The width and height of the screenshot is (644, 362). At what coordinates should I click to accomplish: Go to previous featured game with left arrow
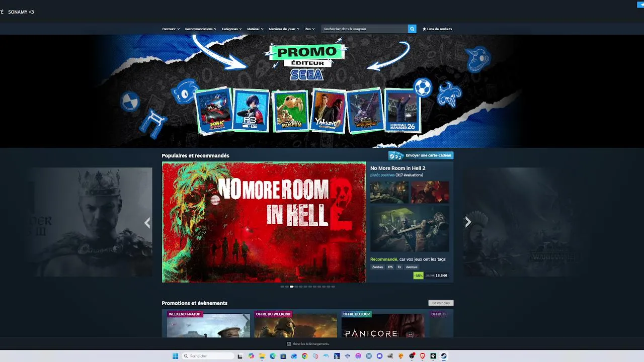coord(147,223)
